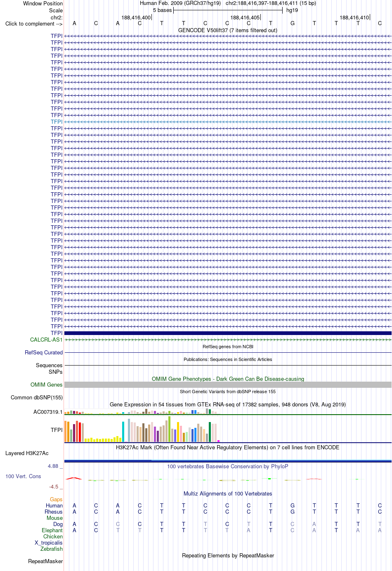Click the AC007319.1 GTEx label
392x571 pixels.
coord(48,412)
